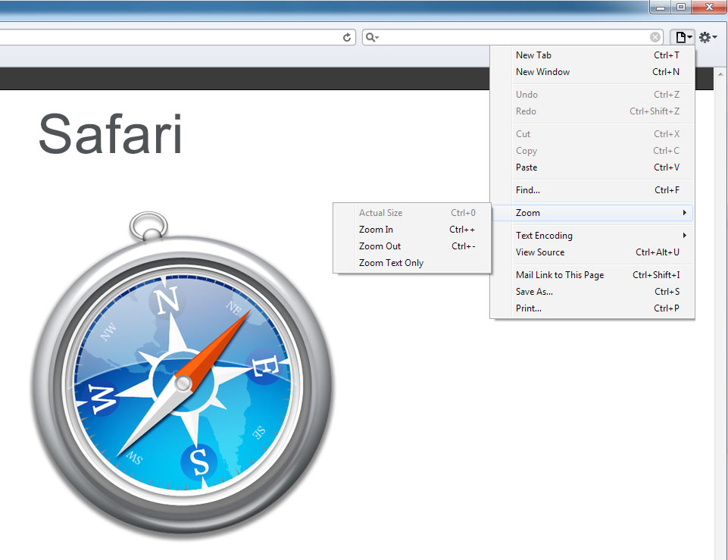The image size is (728, 560).
Task: Select Actual Size in Zoom submenu
Action: click(412, 213)
